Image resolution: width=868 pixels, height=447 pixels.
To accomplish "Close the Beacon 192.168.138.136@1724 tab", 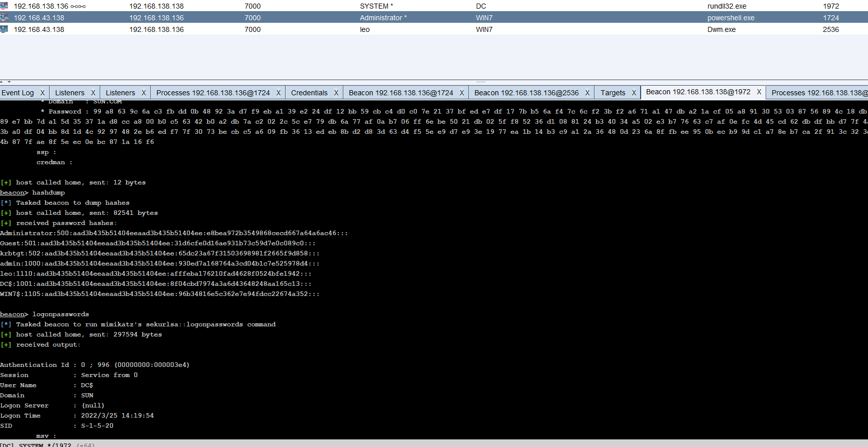I will click(462, 93).
